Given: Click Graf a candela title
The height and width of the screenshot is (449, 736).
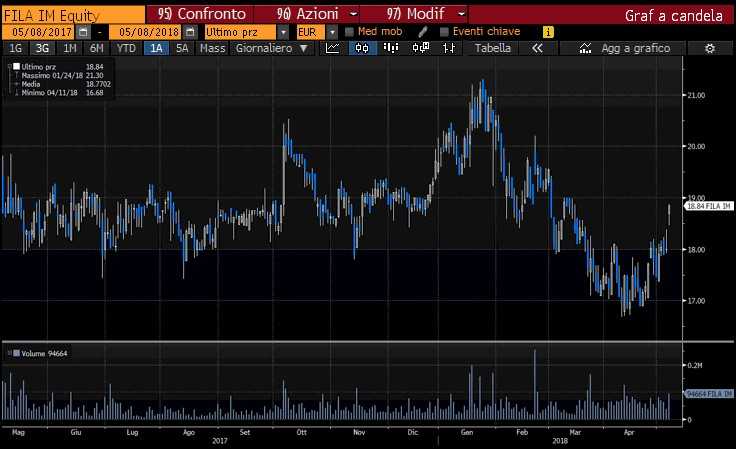Looking at the screenshot, I should point(674,15).
